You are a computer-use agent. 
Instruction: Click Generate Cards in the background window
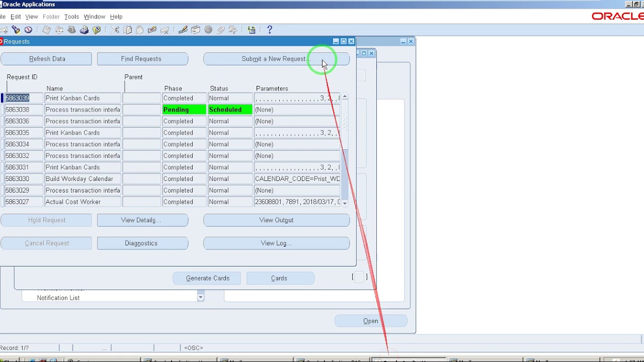207,278
